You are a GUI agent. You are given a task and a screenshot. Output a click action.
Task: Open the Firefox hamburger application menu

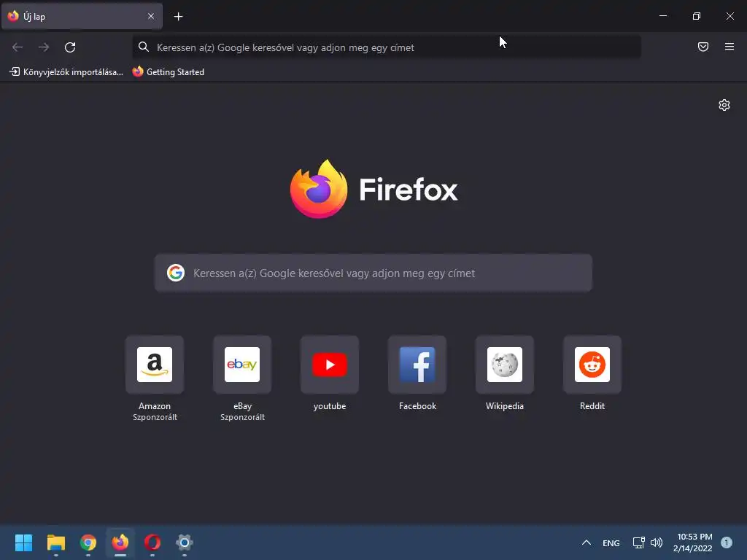coord(729,47)
